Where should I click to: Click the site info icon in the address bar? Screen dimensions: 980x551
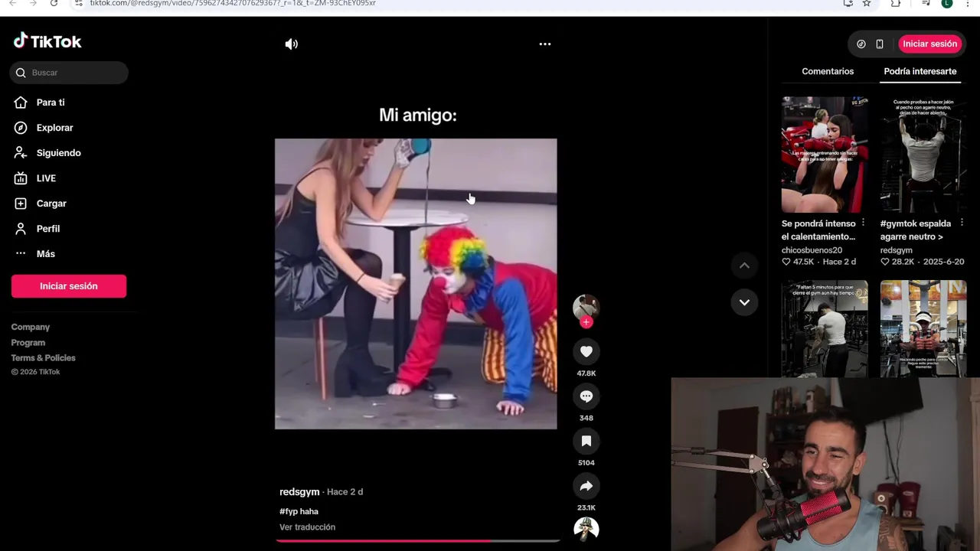point(78,3)
